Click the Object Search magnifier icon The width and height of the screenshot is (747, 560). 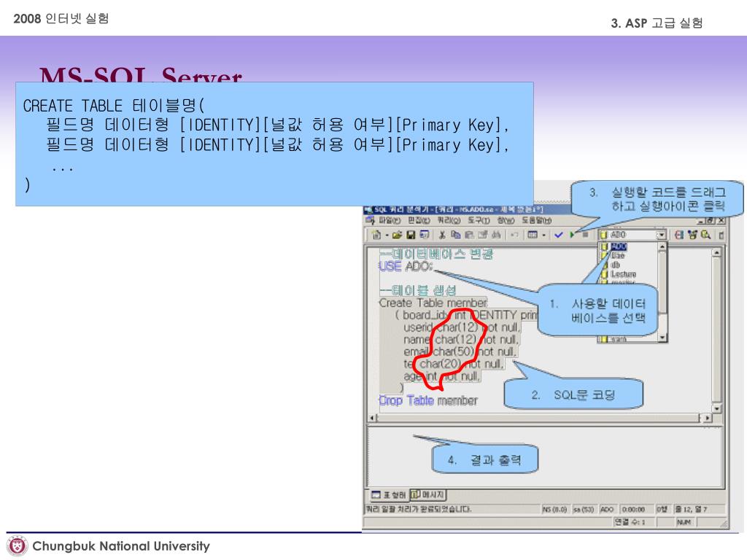[705, 235]
